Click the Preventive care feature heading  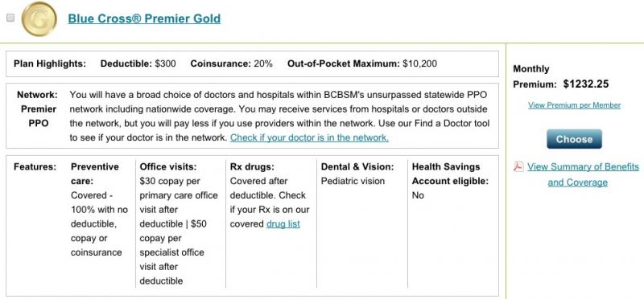pyautogui.click(x=95, y=174)
